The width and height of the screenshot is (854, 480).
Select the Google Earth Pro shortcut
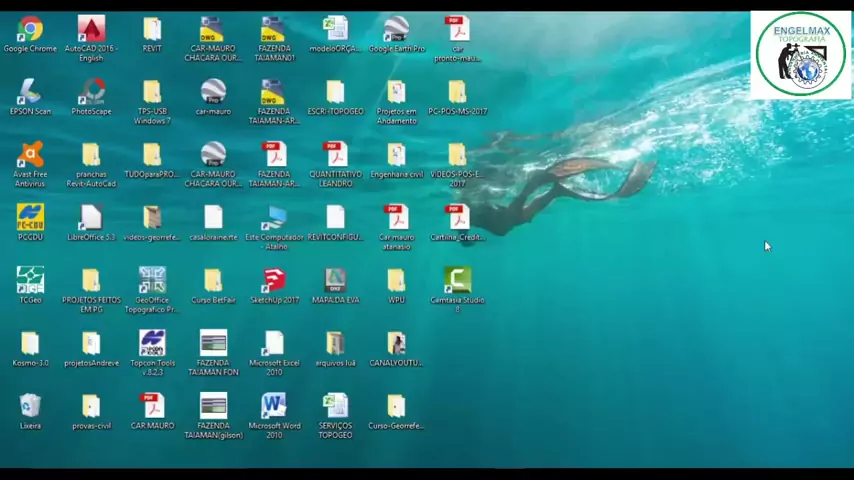pos(396,30)
